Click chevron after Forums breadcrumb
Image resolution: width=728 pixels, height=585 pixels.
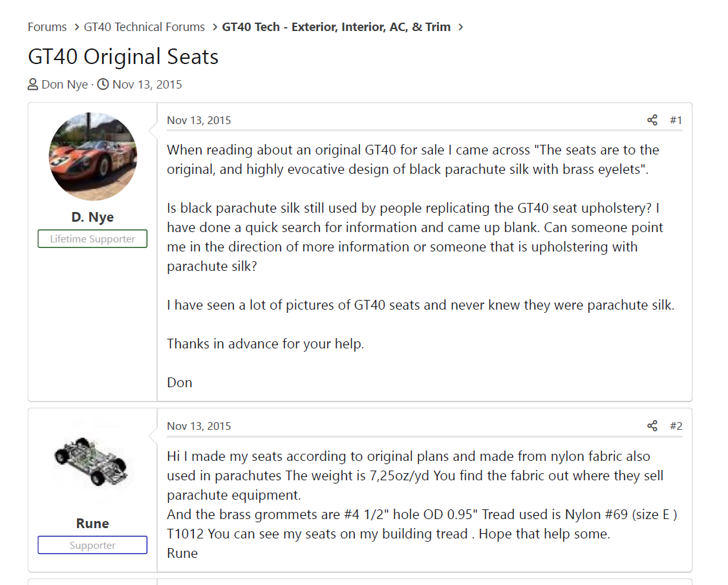pyautogui.click(x=76, y=27)
